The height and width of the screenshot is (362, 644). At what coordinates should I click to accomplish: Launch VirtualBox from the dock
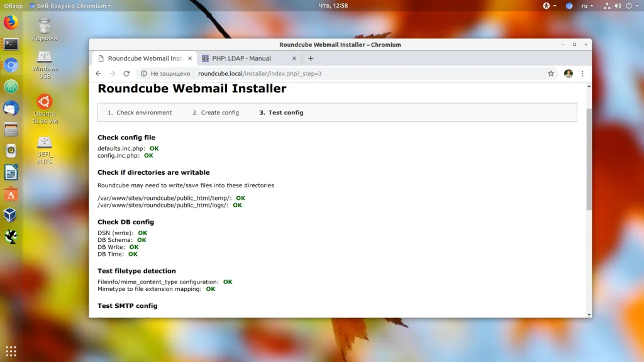[11, 215]
